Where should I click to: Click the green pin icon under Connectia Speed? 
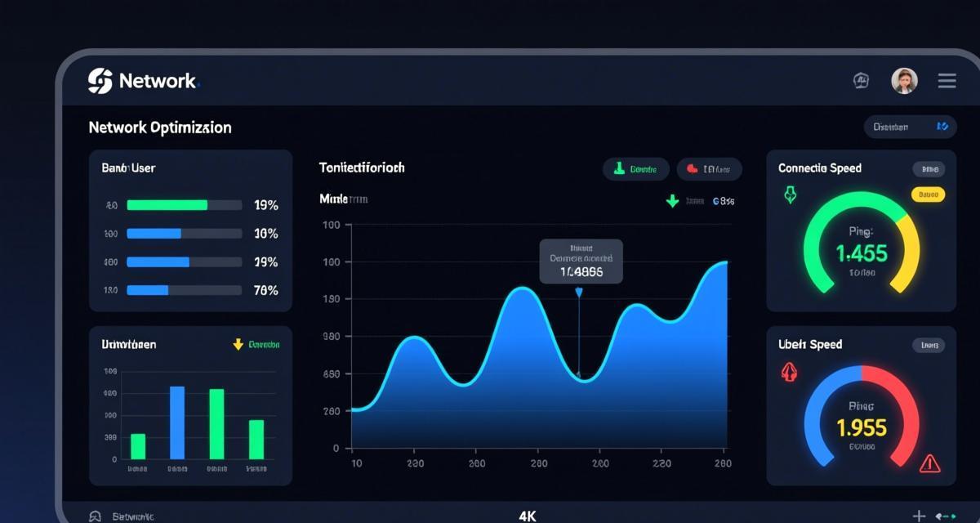pos(790,195)
